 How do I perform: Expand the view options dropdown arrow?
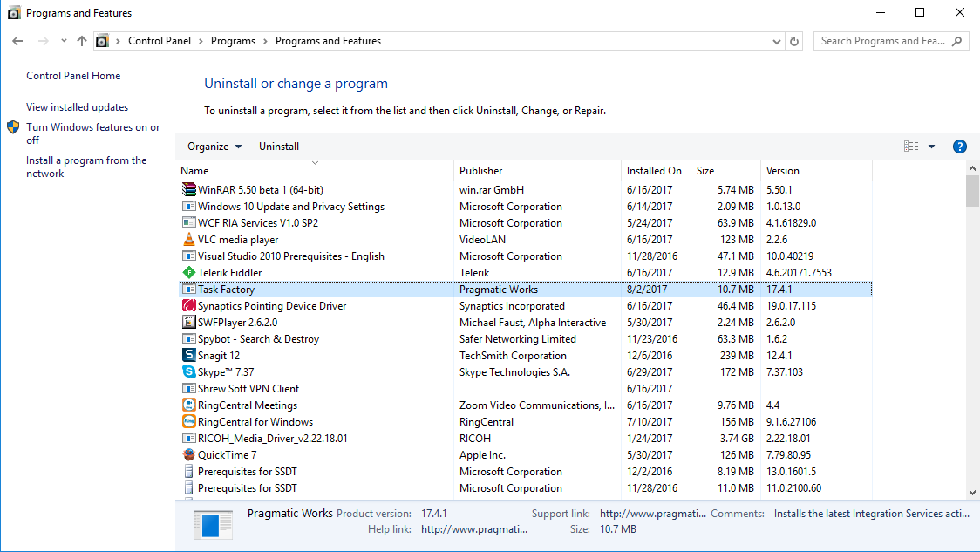[x=931, y=147]
